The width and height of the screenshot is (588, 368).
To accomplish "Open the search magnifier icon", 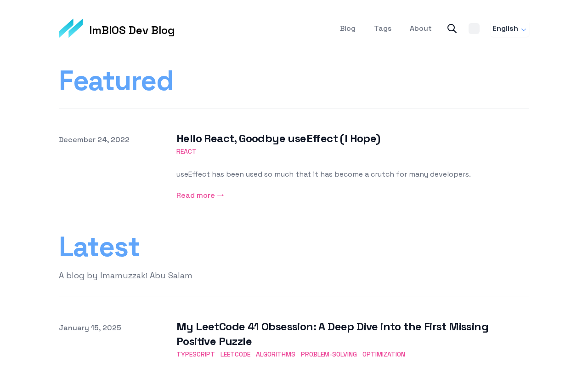I will click(452, 29).
